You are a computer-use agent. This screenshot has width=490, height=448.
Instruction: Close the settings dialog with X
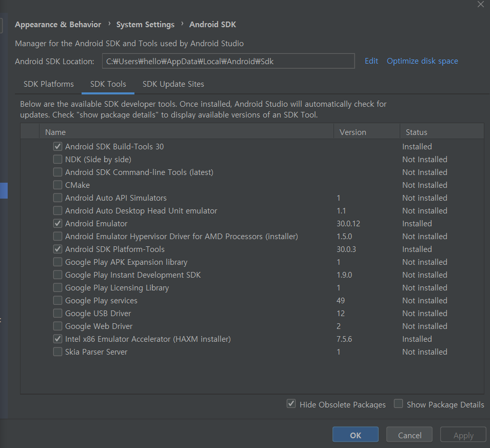click(481, 5)
